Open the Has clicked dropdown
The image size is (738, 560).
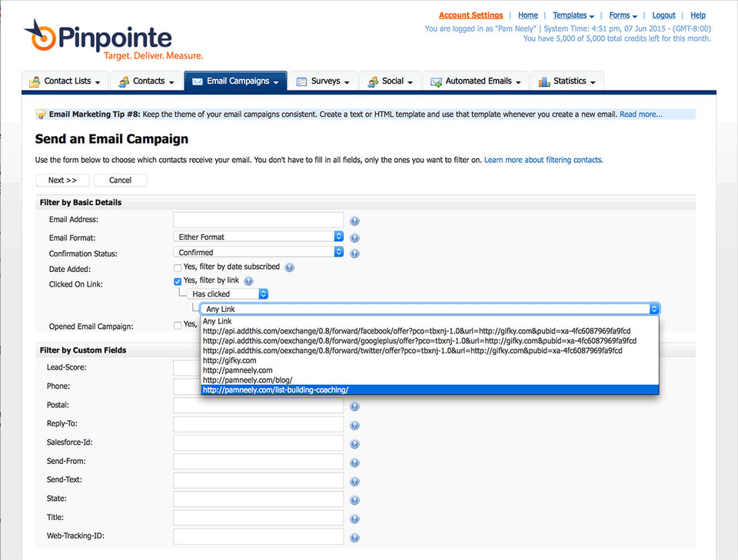coord(228,293)
